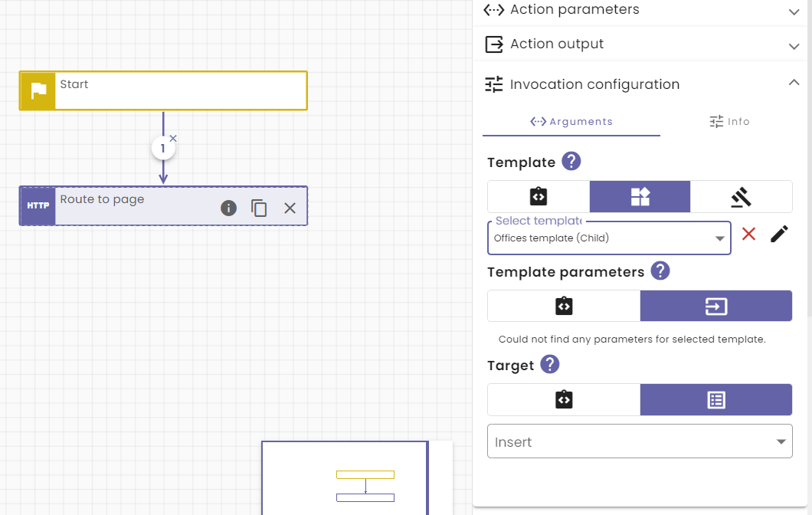Image resolution: width=812 pixels, height=515 pixels.
Task: Open the Template help question mark
Action: click(x=570, y=162)
